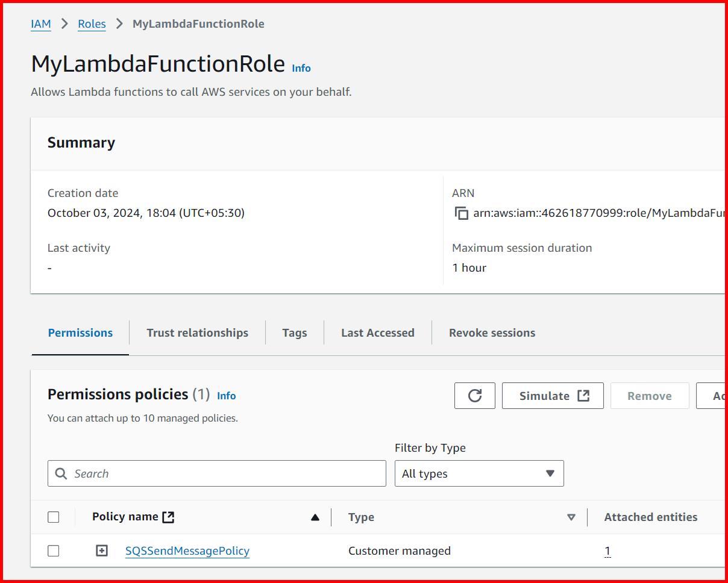Image resolution: width=728 pixels, height=583 pixels.
Task: Click the Info link next to the role title
Action: tap(301, 68)
